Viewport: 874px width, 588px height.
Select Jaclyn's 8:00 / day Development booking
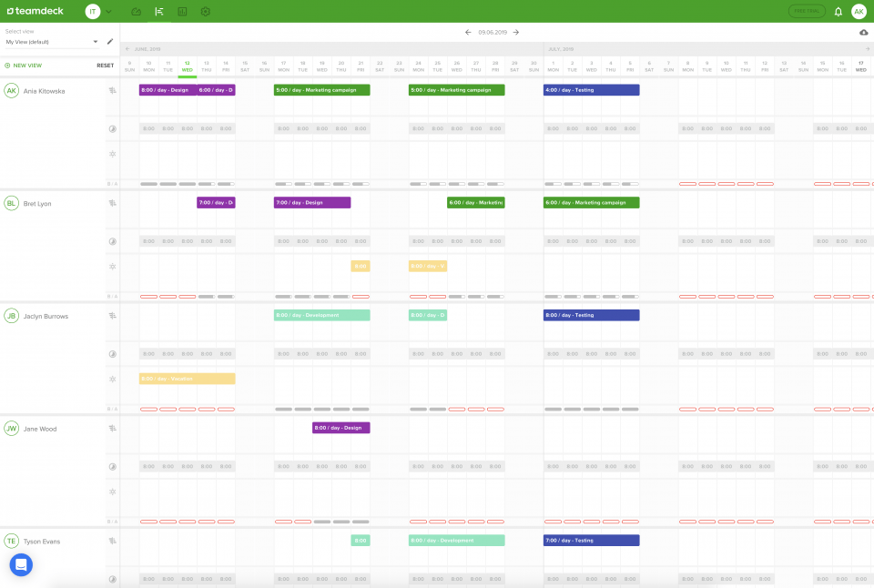point(321,315)
